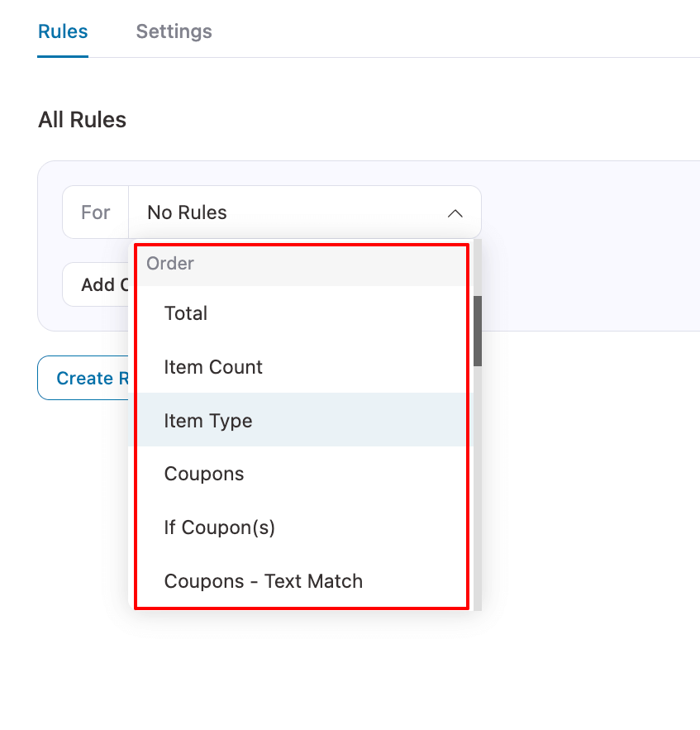The height and width of the screenshot is (730, 700).
Task: Collapse the dropdown with the chevron arrow
Action: (x=455, y=213)
